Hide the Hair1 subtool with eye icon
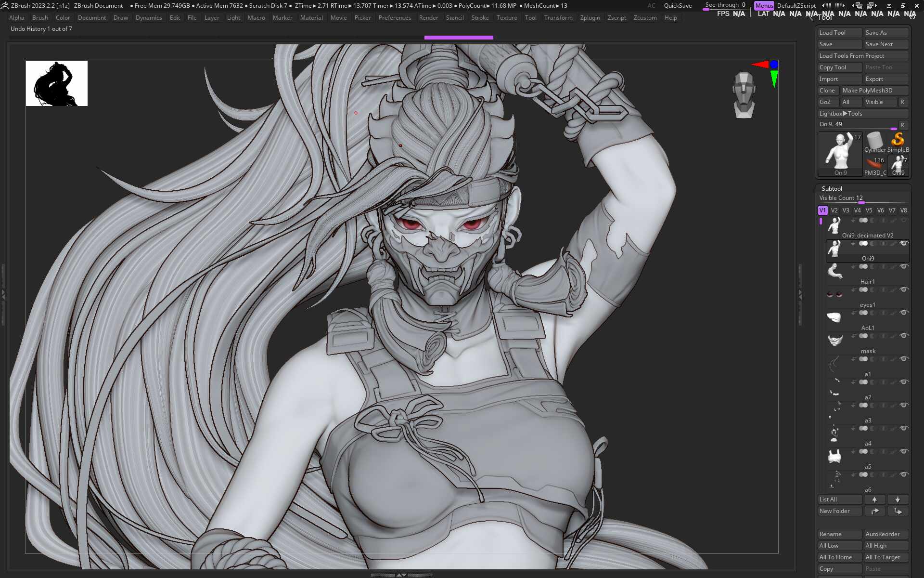Screen dimensions: 924x578 [904, 266]
